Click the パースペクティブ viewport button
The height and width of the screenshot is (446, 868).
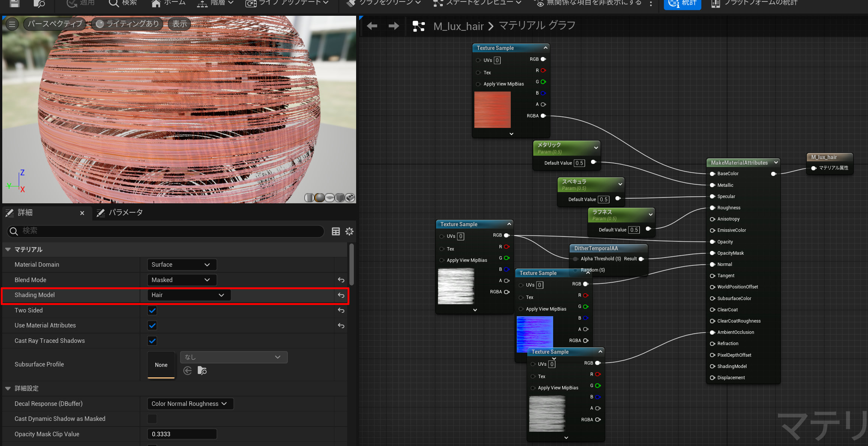55,24
